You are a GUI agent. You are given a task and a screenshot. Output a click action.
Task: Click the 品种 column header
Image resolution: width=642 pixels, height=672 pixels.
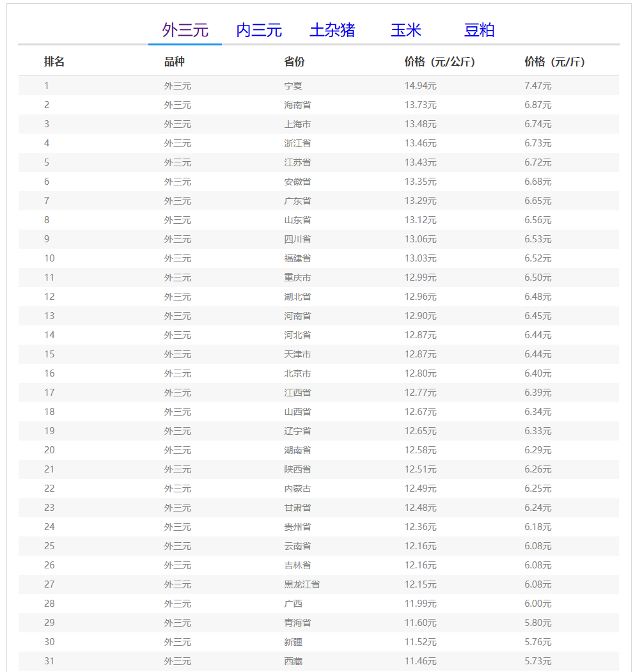(174, 62)
